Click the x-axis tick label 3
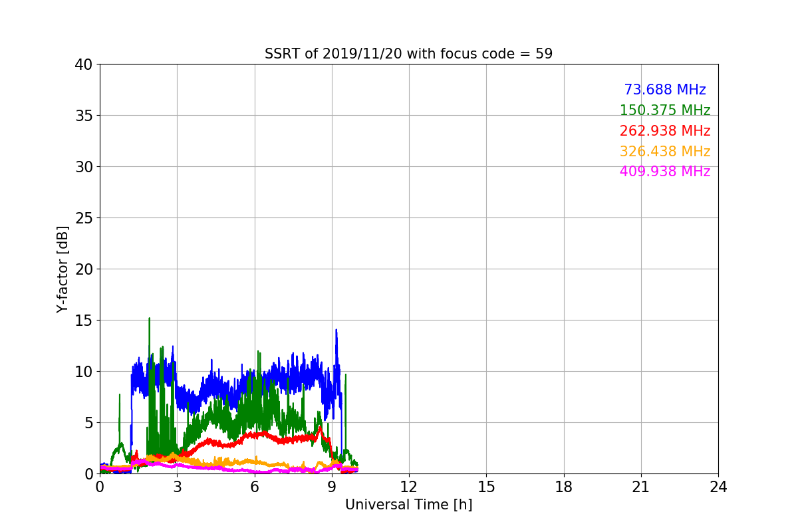The width and height of the screenshot is (798, 532). pos(177,487)
